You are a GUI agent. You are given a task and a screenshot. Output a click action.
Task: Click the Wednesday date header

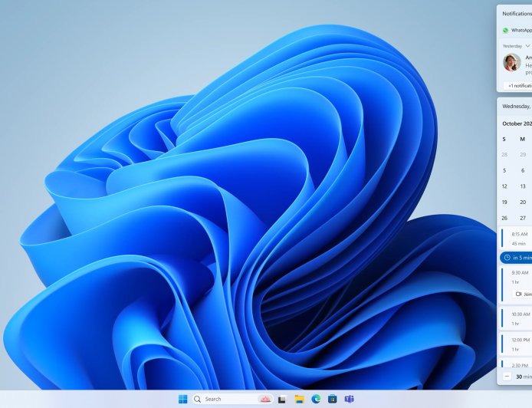tap(517, 107)
